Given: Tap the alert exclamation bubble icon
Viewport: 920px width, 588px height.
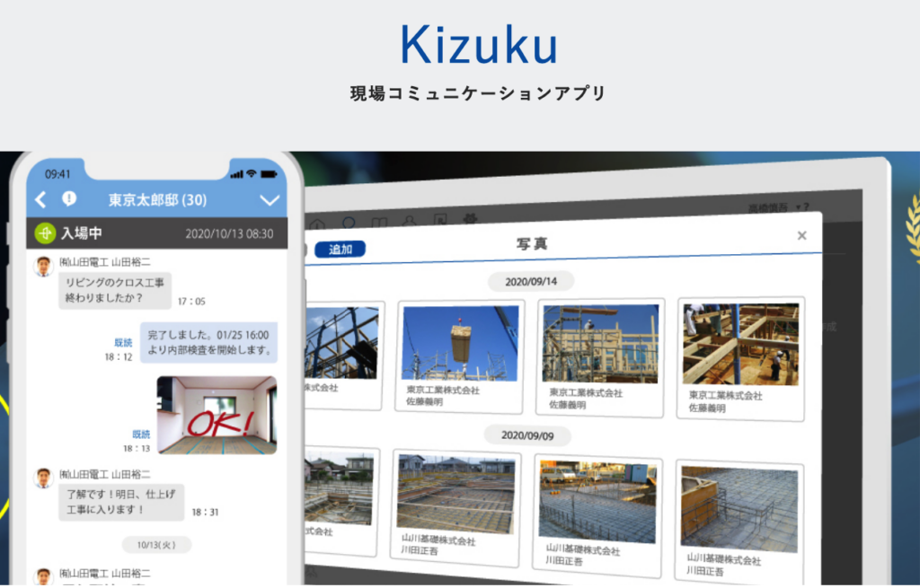Looking at the screenshot, I should coord(69,199).
